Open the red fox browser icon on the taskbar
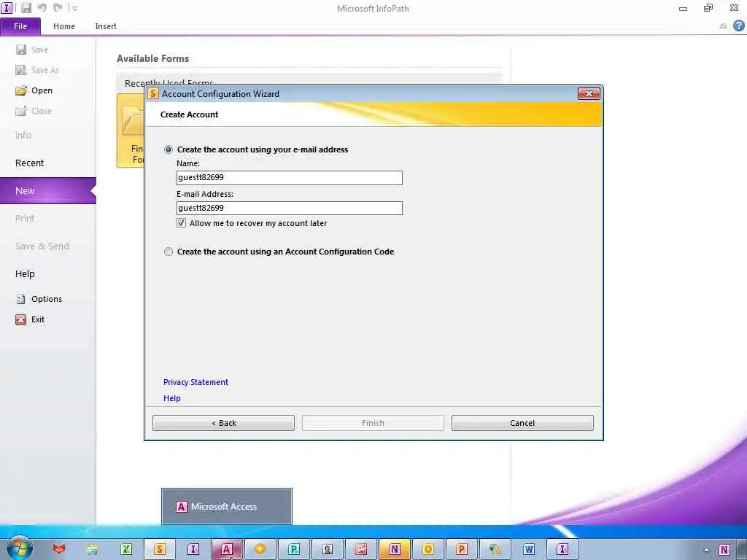Image resolution: width=747 pixels, height=560 pixels. (x=58, y=549)
